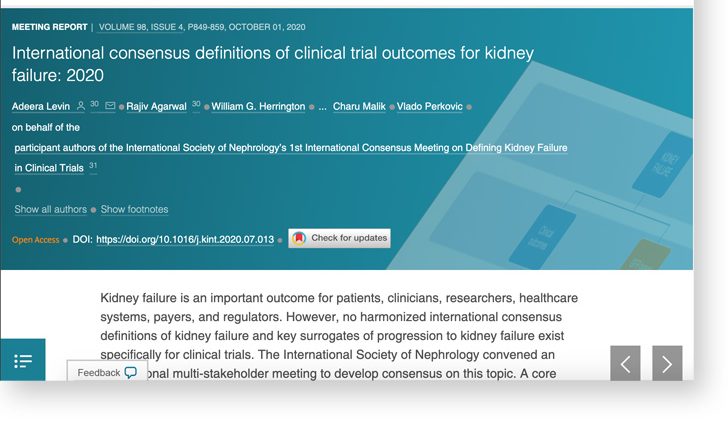Click the Open Access label
Viewport: 728px width, 445px height.
click(36, 240)
